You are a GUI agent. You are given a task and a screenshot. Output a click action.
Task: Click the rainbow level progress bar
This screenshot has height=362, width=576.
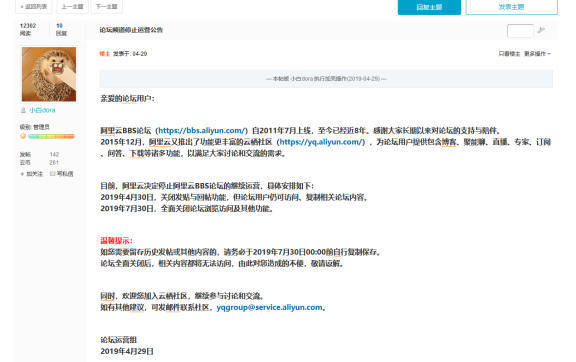51,136
